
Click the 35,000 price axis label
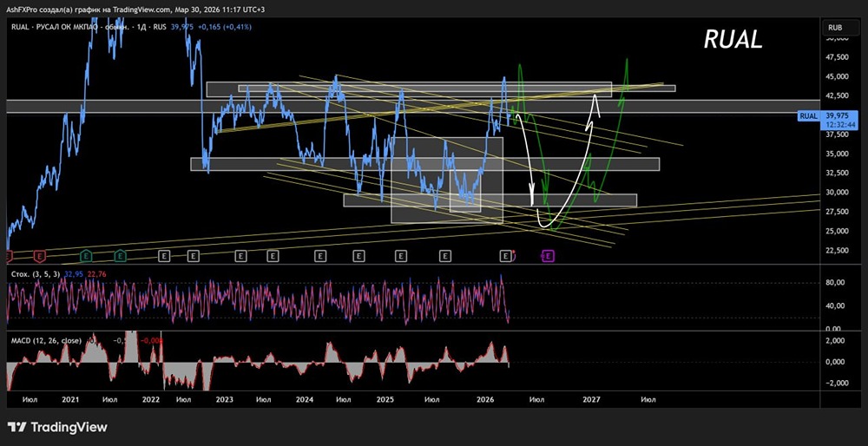838,154
